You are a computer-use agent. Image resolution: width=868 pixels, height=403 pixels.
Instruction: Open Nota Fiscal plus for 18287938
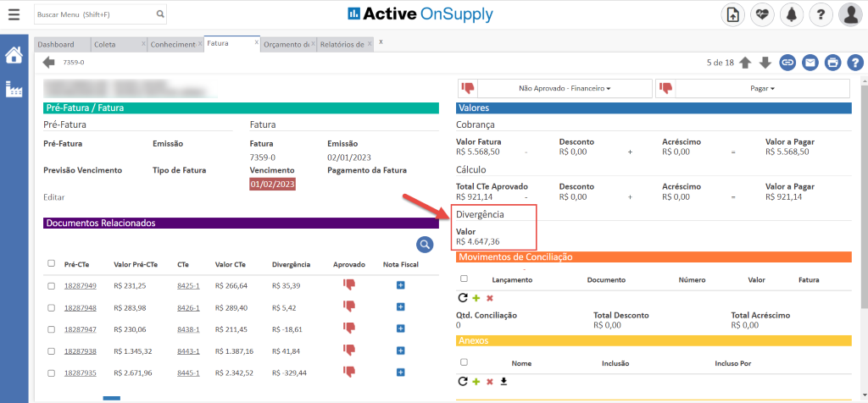pos(401,351)
